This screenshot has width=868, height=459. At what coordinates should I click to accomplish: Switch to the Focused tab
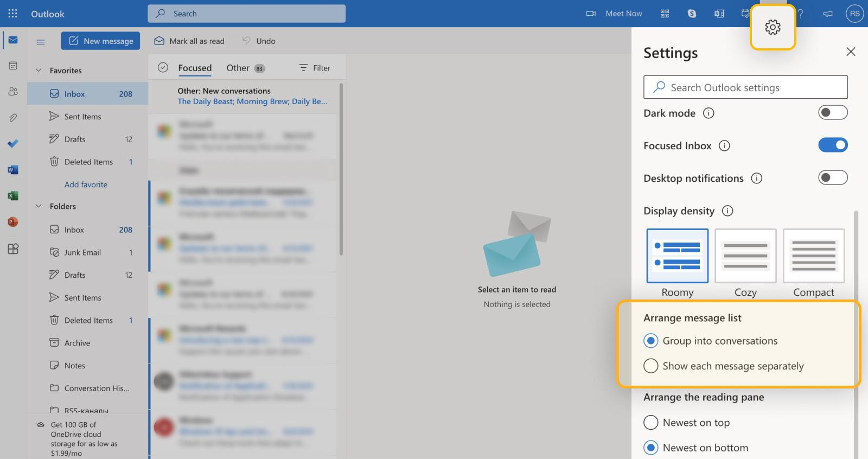coord(195,68)
